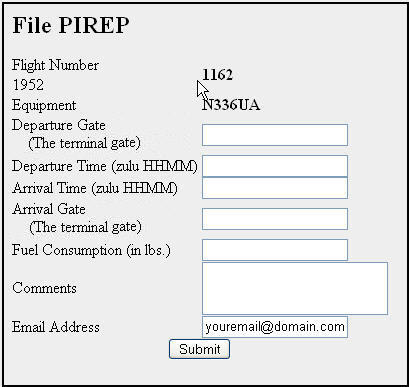
Task: Click the equipment value N336UA
Action: (231, 105)
